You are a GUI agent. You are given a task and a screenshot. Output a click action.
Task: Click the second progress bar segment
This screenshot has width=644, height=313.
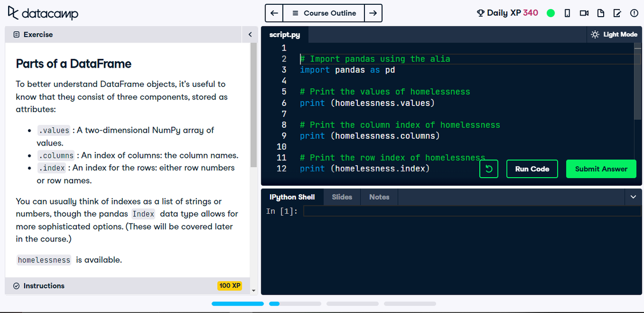(295, 304)
